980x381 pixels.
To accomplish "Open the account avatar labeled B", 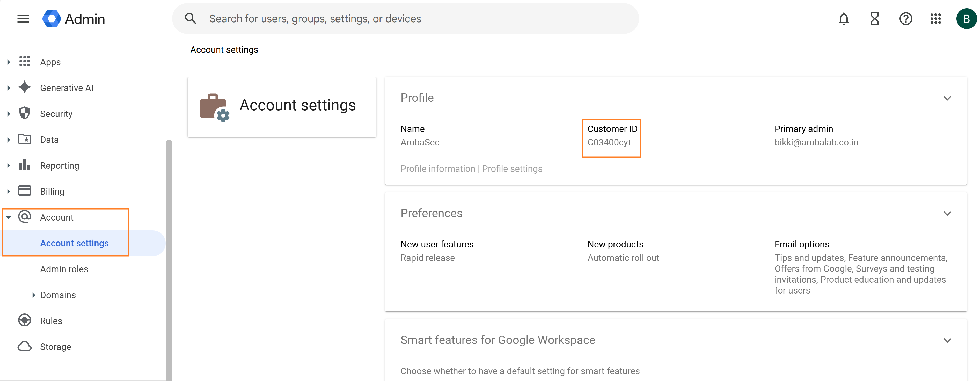I will point(966,19).
